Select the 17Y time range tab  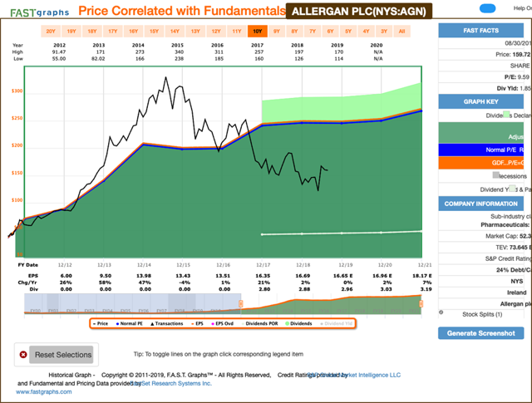(113, 32)
